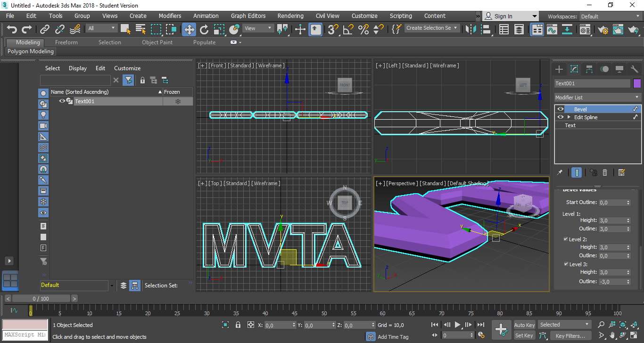Activate Select and Link tool
644x343 pixels.
tap(45, 30)
